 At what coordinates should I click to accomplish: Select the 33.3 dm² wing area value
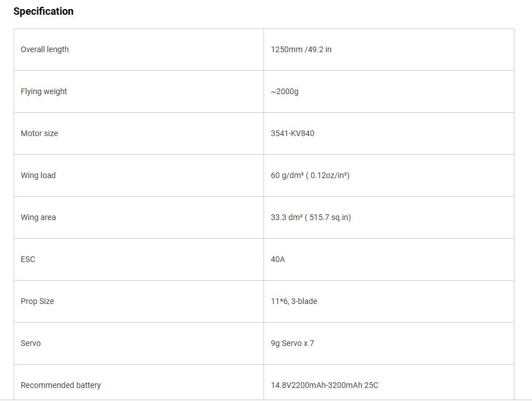(287, 217)
